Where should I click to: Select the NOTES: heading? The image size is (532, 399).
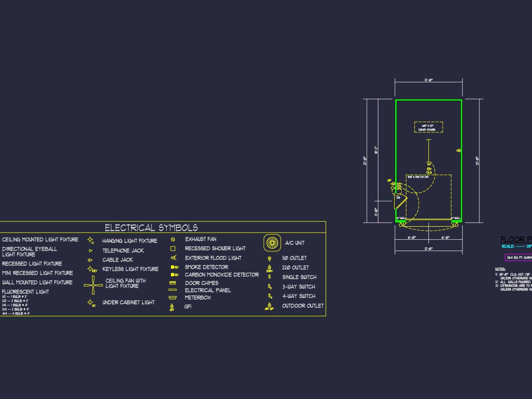[500, 269]
